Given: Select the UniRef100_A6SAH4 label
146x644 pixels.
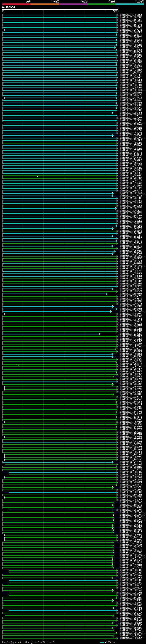Looking at the screenshot, I should coord(131,263).
